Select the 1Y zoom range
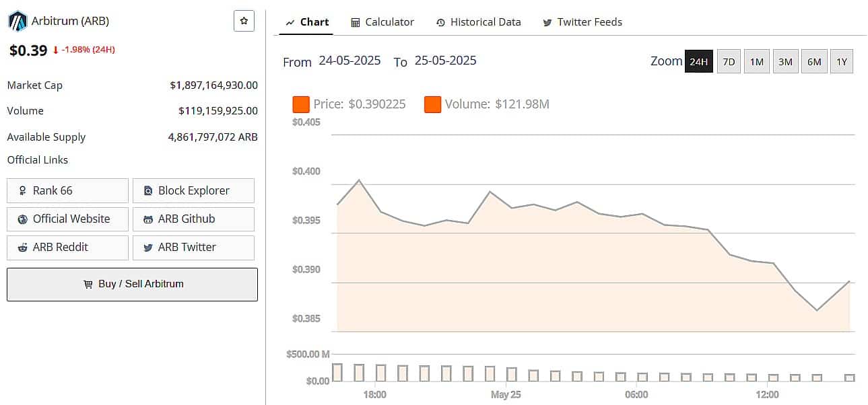The width and height of the screenshot is (868, 405). click(x=842, y=61)
